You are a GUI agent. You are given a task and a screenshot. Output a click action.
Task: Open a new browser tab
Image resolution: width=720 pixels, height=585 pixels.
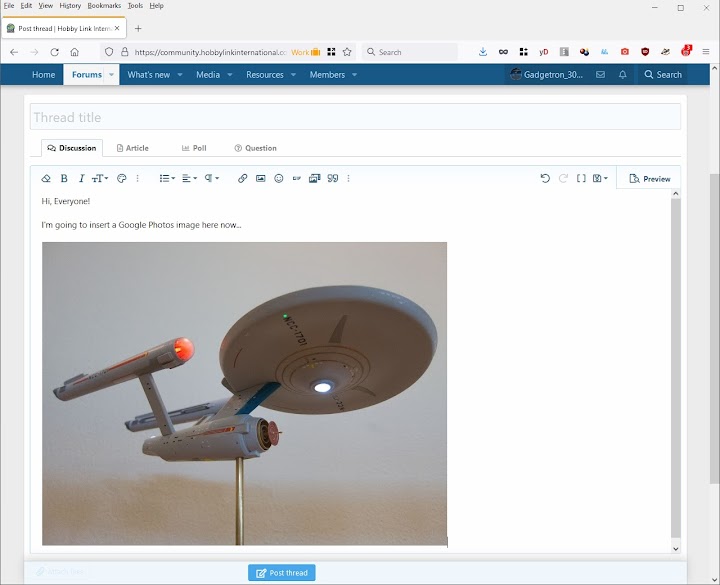click(138, 28)
